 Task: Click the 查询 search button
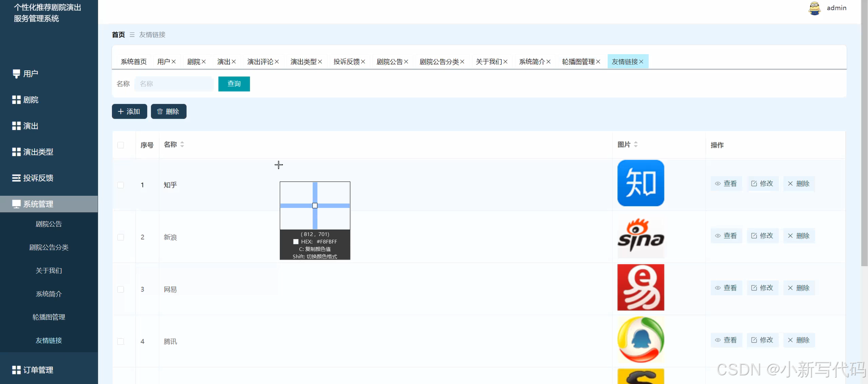[234, 84]
